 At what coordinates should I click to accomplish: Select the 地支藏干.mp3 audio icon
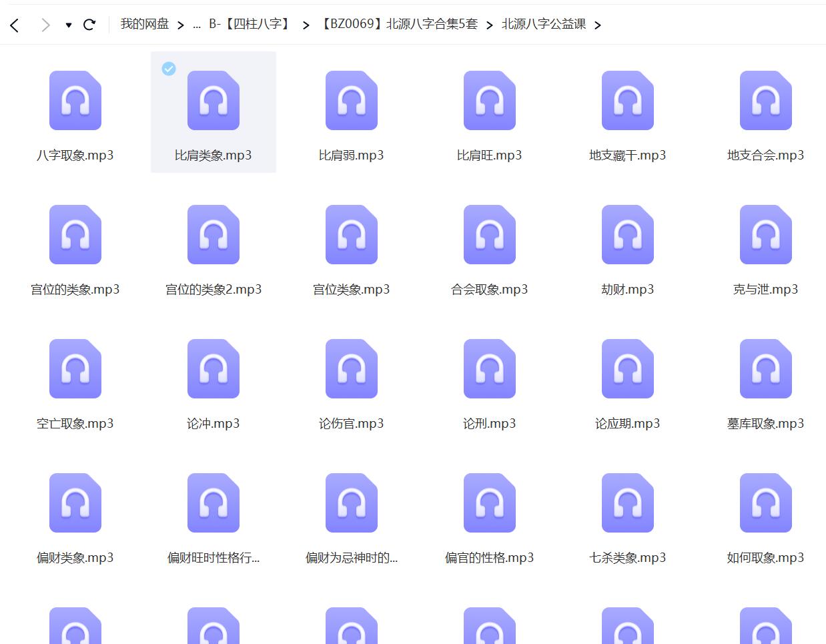(x=627, y=101)
